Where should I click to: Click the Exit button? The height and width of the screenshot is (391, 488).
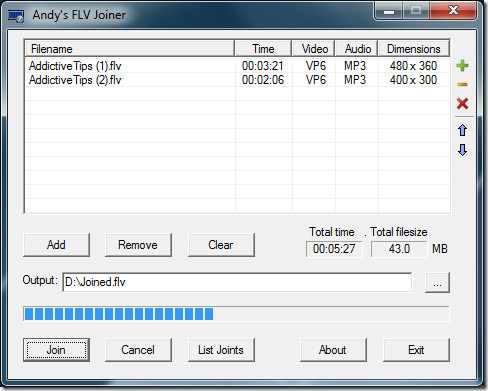416,350
